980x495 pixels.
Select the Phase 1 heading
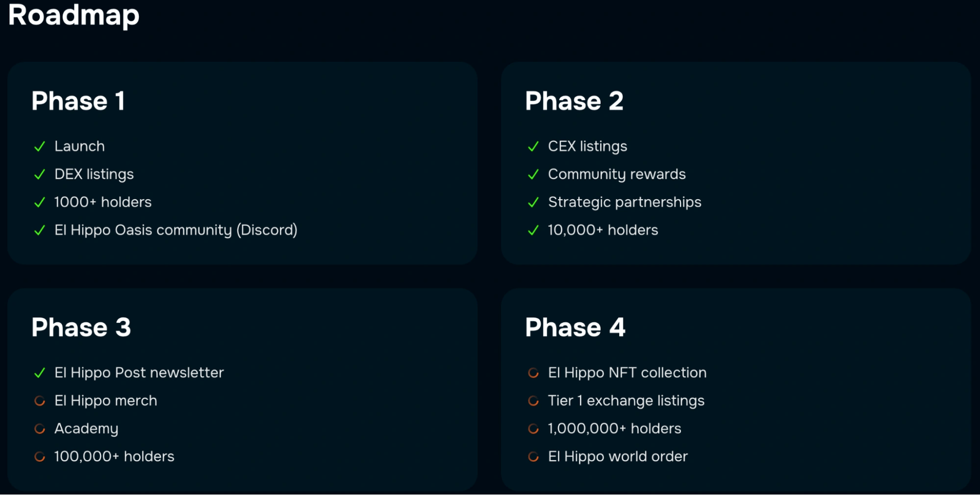coord(78,101)
